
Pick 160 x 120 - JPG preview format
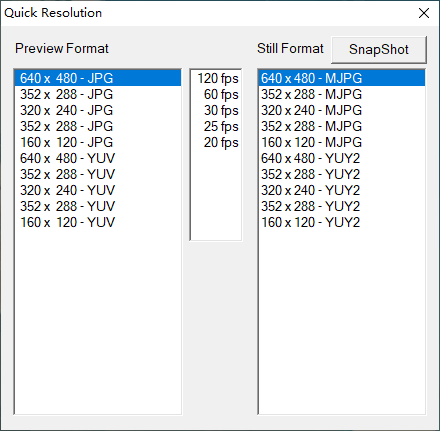(98, 142)
